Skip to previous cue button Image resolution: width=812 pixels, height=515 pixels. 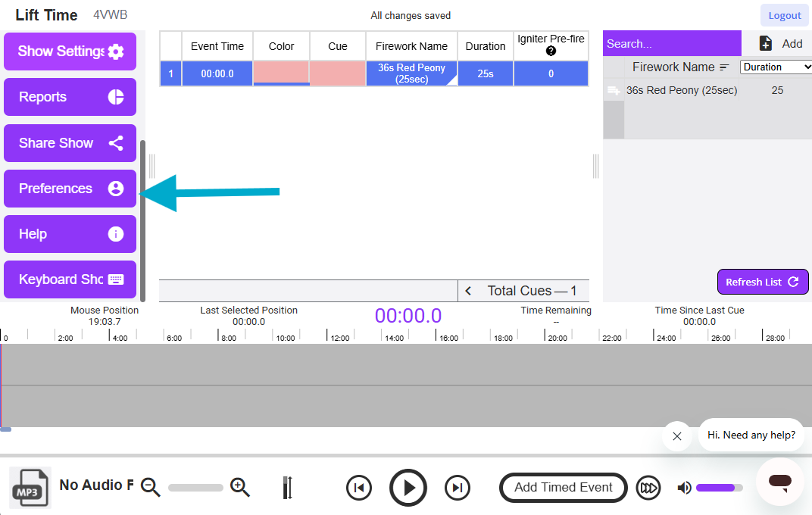pos(359,488)
